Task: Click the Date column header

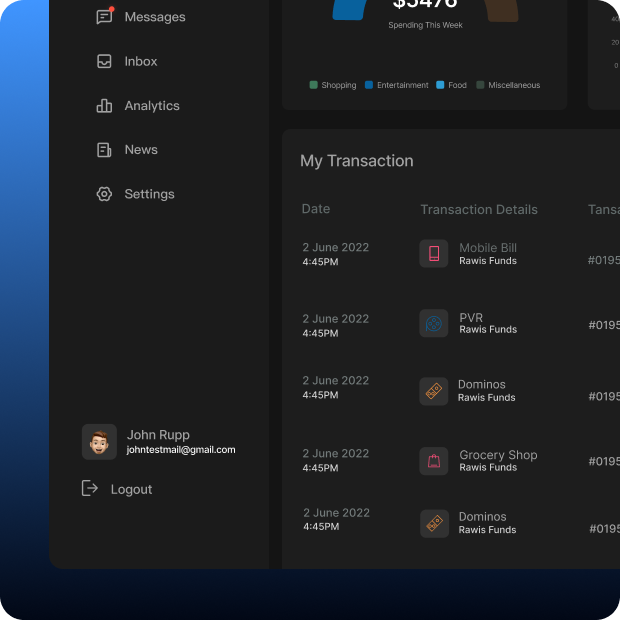Action: [x=316, y=209]
